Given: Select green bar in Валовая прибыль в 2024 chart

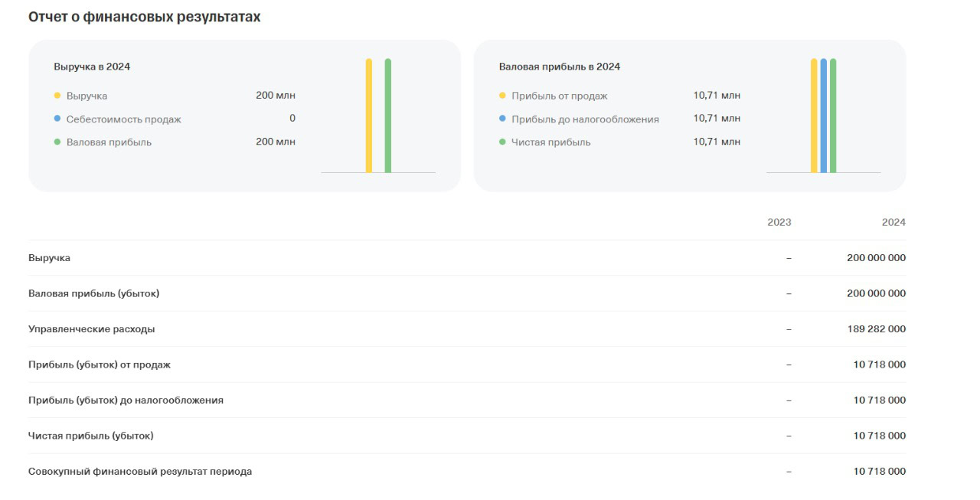Looking at the screenshot, I should (833, 115).
